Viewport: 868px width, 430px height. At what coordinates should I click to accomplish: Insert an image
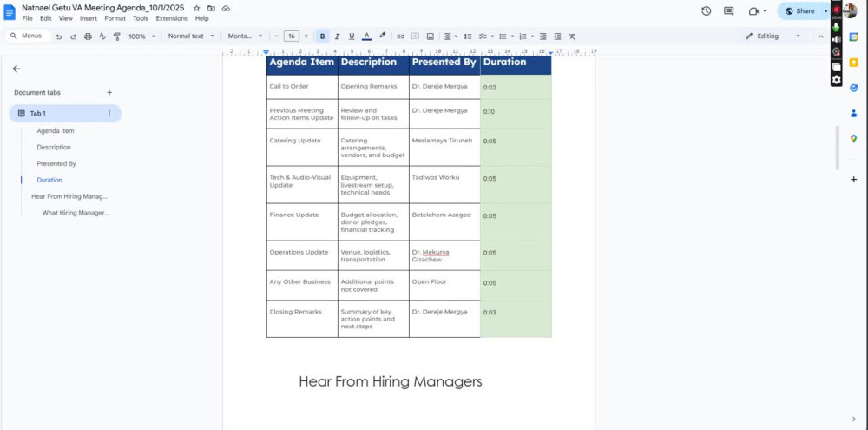tap(431, 36)
